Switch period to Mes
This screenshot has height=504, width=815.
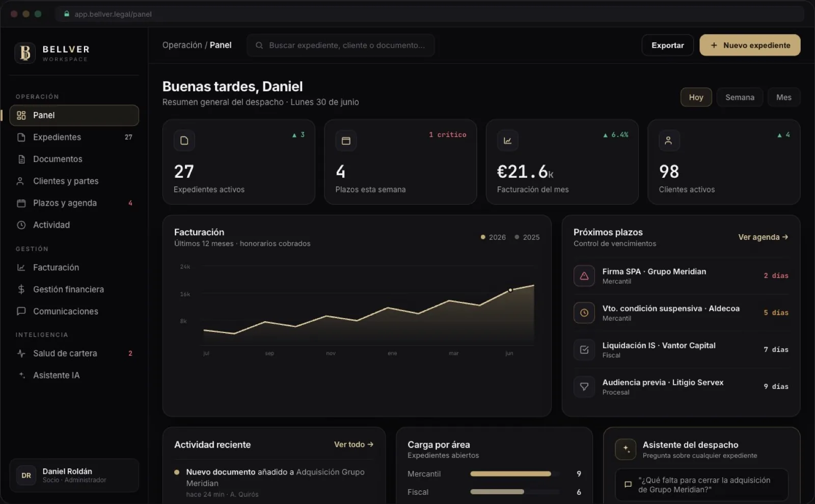[x=784, y=97]
